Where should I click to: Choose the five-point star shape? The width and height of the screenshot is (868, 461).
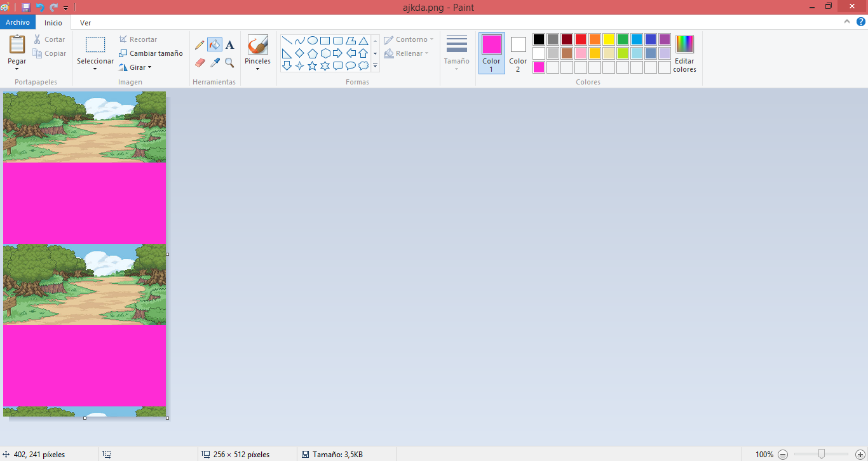312,66
